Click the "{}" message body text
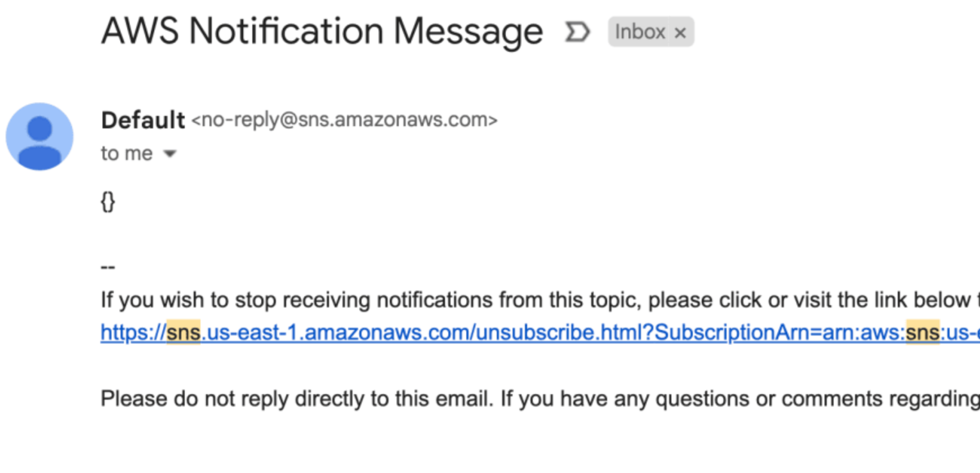 [108, 201]
